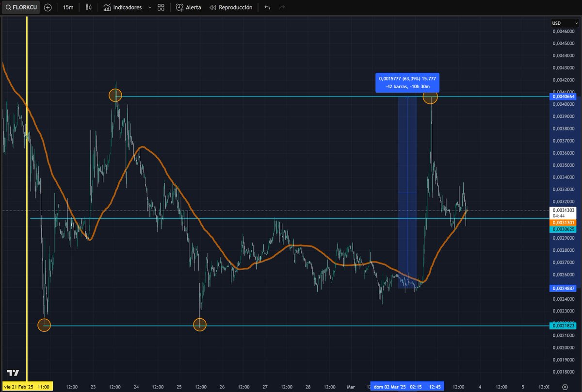Click the 0,0046000 price axis label

coord(563,31)
